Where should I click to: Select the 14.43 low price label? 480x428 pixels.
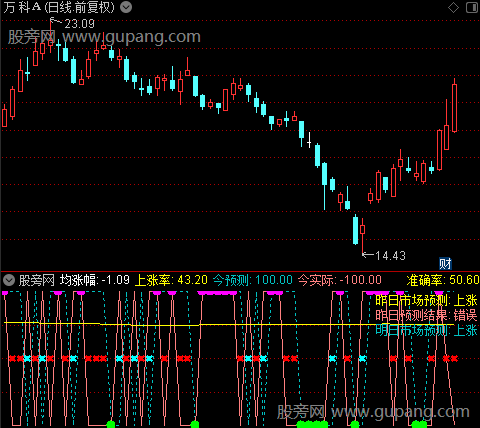pyautogui.click(x=390, y=256)
